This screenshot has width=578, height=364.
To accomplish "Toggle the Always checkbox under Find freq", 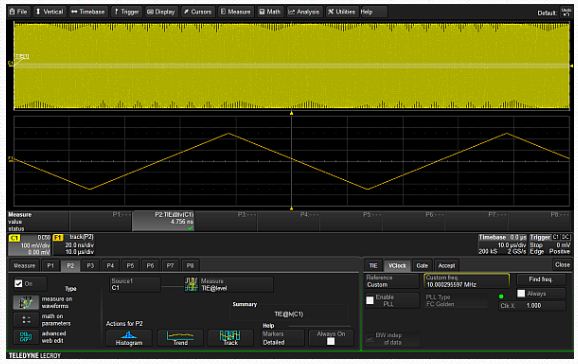I will [x=521, y=294].
